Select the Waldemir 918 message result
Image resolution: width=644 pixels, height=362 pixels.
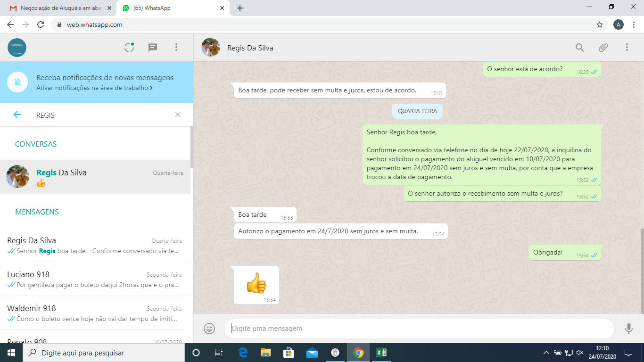coord(94,313)
